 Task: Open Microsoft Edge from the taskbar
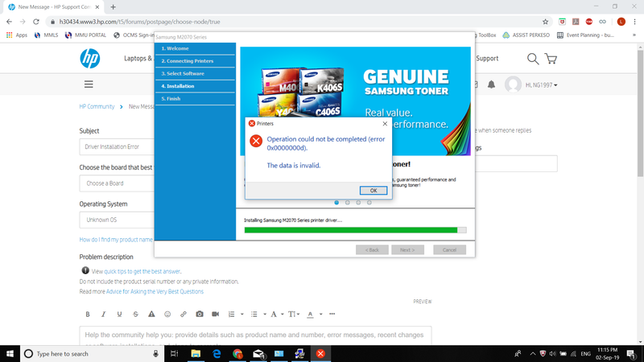click(217, 354)
